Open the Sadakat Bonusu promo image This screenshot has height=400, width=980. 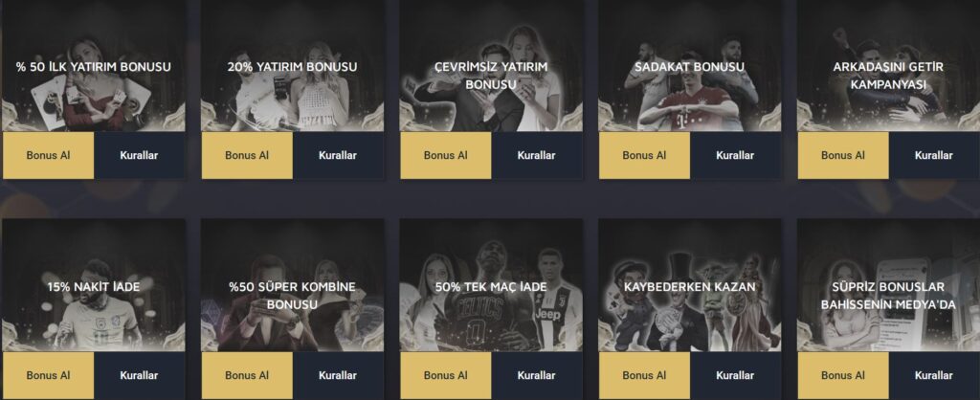[x=690, y=66]
